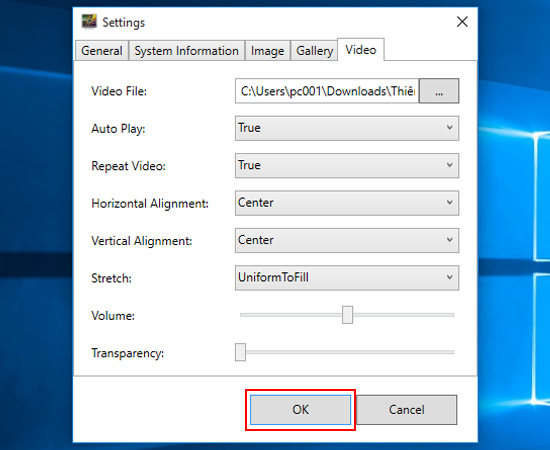Click the Volume slider thumb
This screenshot has height=450, width=550.
coord(347,315)
